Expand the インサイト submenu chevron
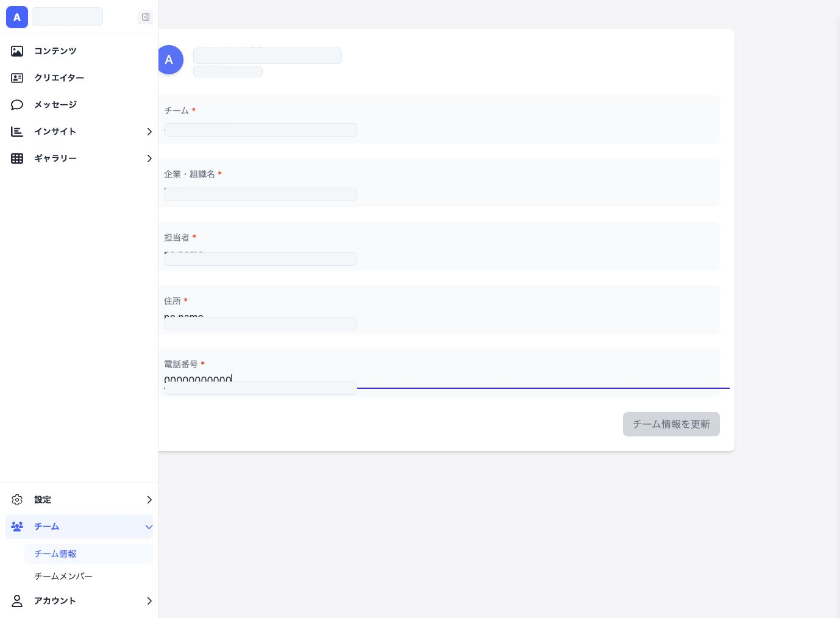This screenshot has width=840, height=618. 149,132
